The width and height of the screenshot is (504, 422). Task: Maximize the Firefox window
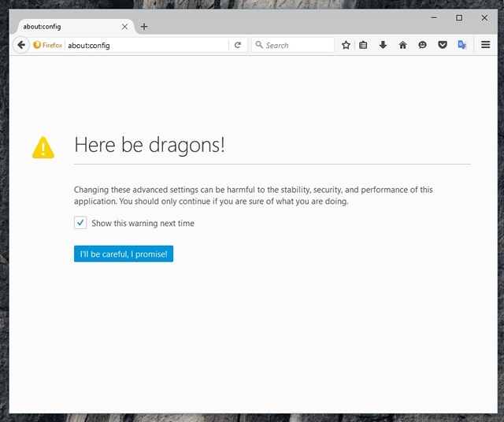[459, 17]
